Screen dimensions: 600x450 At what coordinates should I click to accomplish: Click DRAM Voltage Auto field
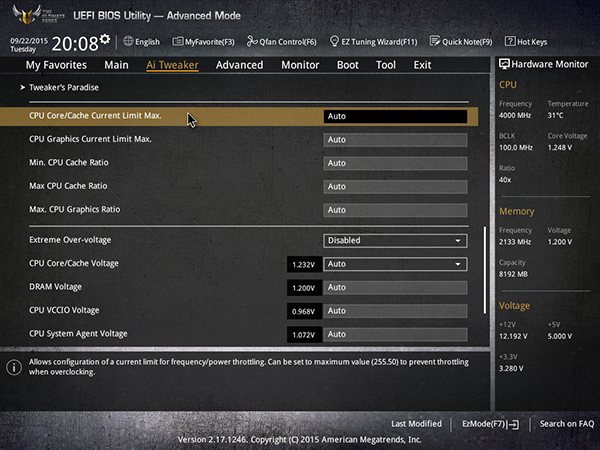[x=395, y=288]
